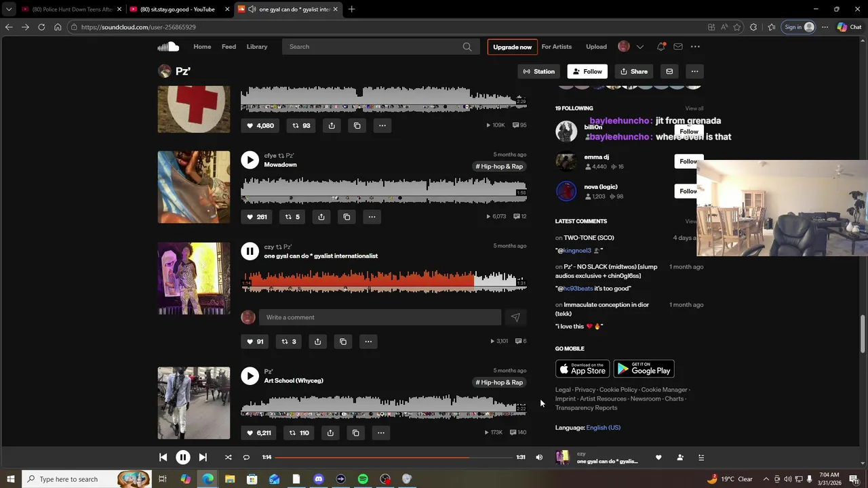This screenshot has height=488, width=868.
Task: Repost one gyal can do track
Action: 289,342
